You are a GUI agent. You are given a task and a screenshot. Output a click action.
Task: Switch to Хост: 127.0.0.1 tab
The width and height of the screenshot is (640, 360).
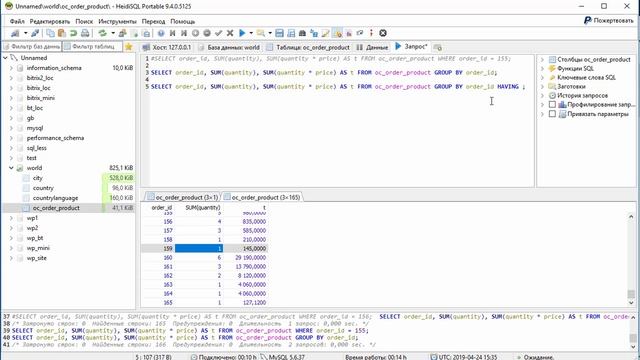coord(167,47)
